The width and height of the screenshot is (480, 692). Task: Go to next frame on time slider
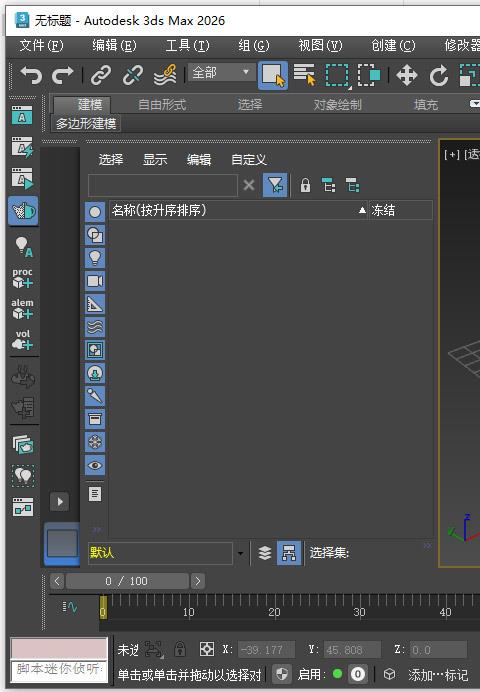198,581
